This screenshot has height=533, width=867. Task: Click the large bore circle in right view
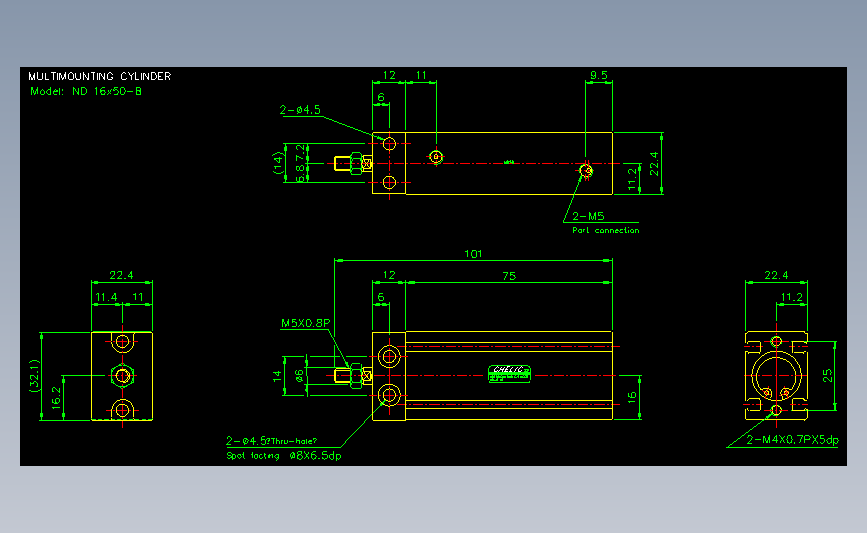[x=776, y=376]
